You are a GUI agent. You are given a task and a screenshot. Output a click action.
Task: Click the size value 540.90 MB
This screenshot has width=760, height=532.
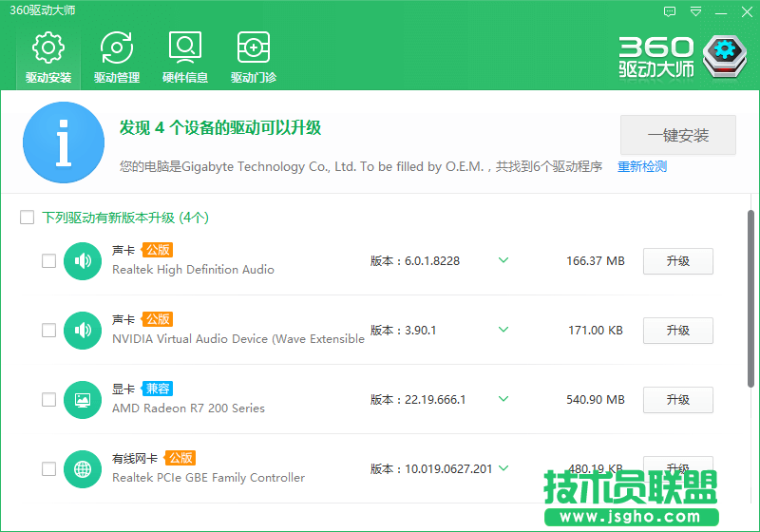pyautogui.click(x=596, y=400)
